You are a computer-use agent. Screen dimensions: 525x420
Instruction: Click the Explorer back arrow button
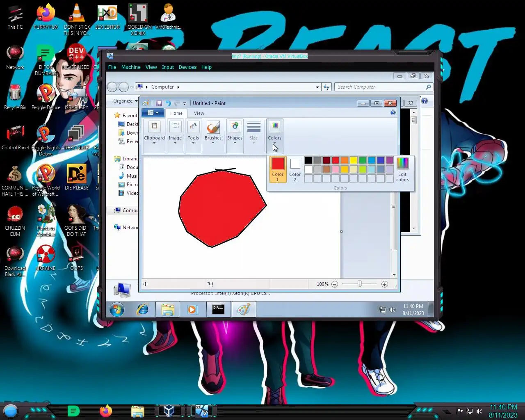tap(112, 87)
